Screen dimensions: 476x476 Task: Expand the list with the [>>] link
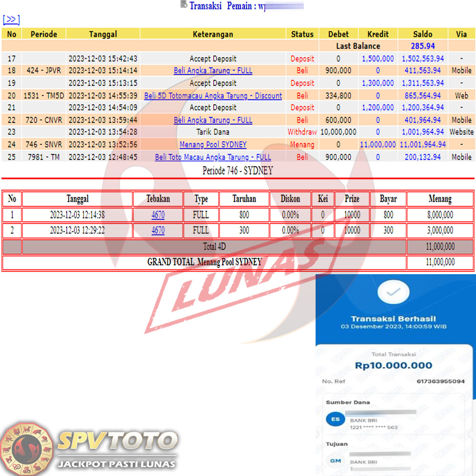pos(11,20)
